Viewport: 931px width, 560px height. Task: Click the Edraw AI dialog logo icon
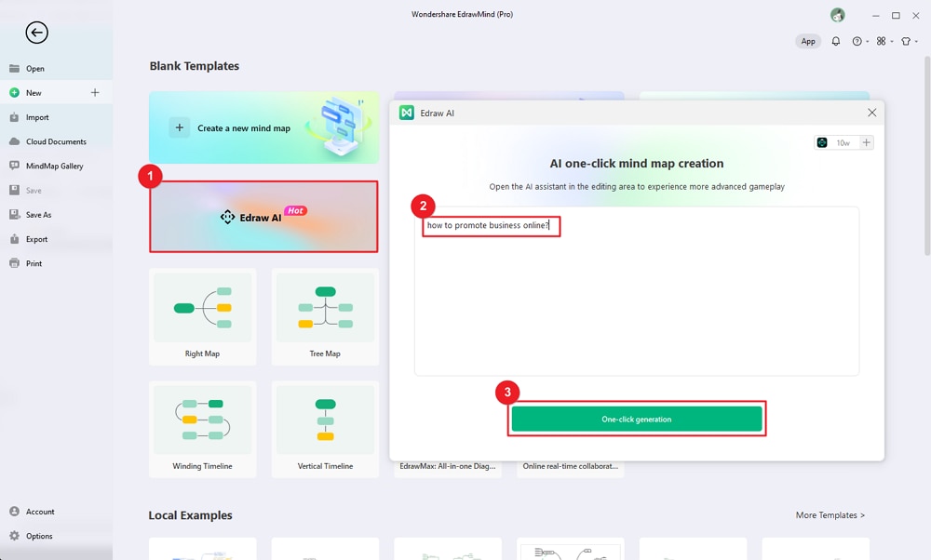(407, 113)
